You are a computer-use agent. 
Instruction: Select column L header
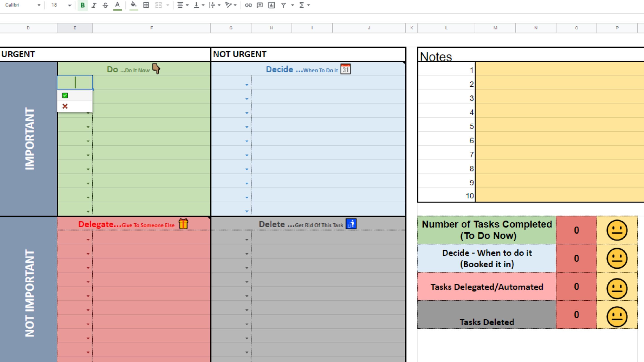tap(446, 28)
